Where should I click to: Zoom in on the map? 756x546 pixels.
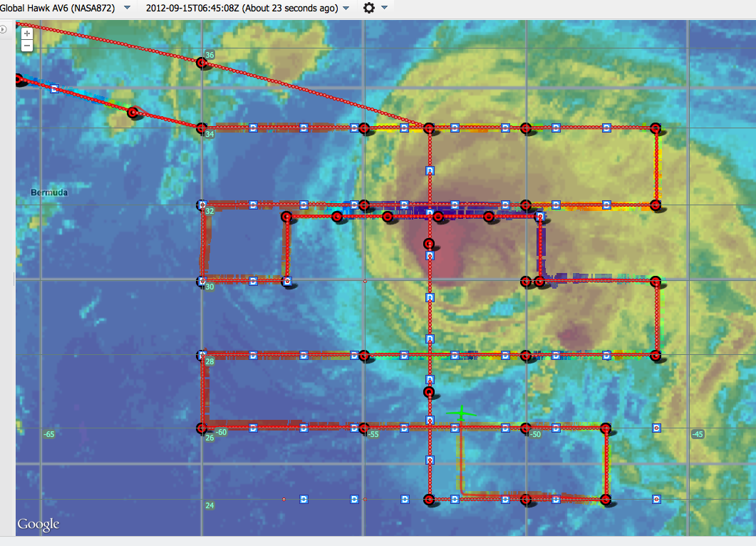click(x=26, y=34)
